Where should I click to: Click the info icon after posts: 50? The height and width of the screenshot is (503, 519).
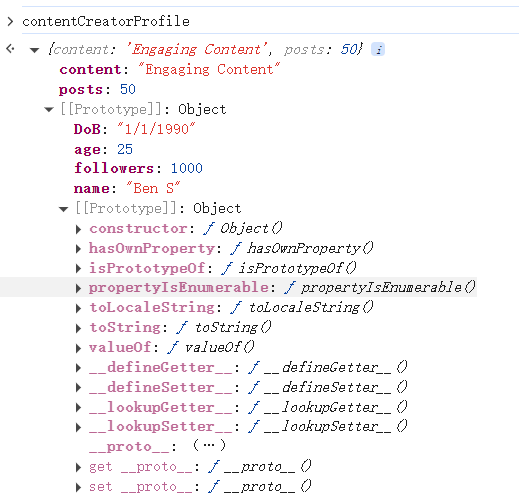click(378, 49)
